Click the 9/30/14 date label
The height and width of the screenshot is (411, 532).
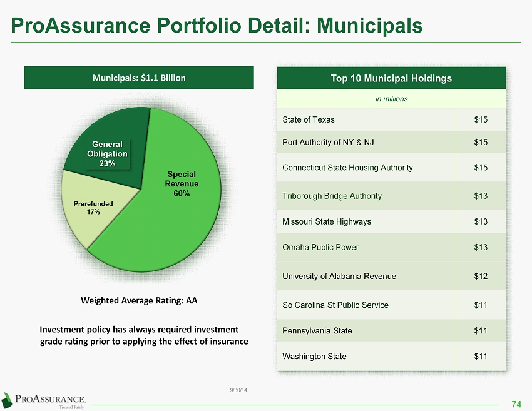(238, 390)
